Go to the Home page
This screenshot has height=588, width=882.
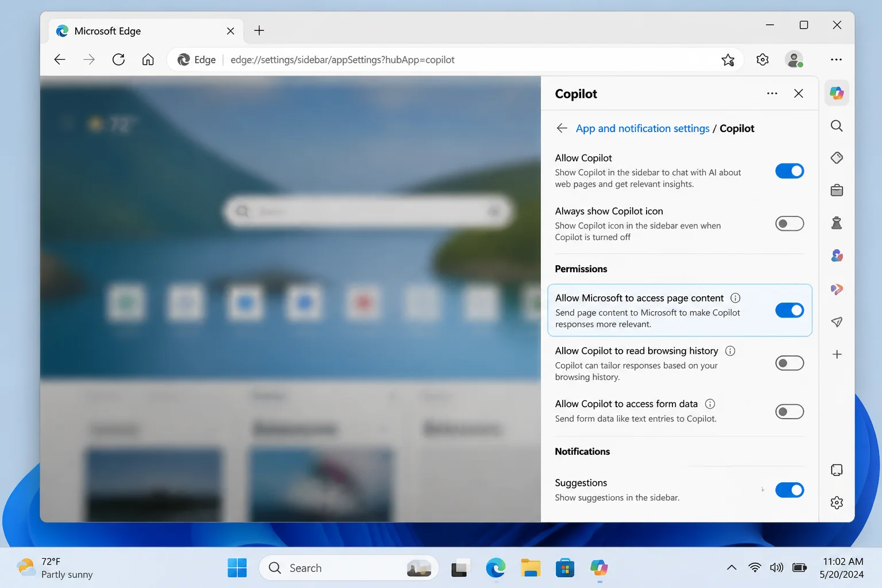pos(148,60)
